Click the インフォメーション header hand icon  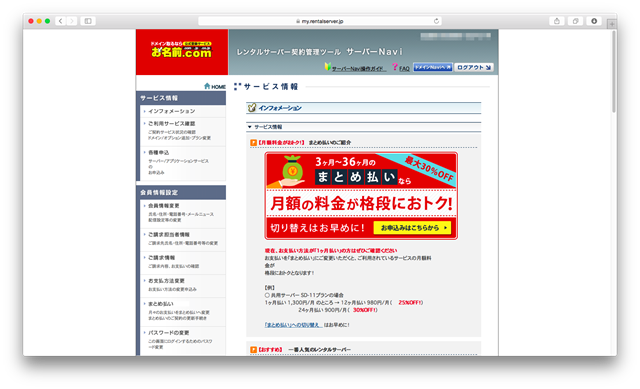click(x=252, y=108)
